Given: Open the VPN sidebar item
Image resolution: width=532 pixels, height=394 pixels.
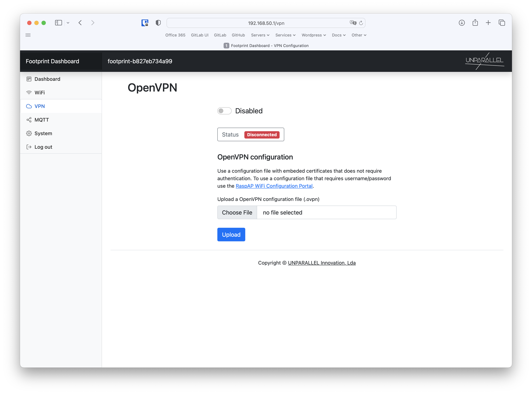Looking at the screenshot, I should [61, 106].
